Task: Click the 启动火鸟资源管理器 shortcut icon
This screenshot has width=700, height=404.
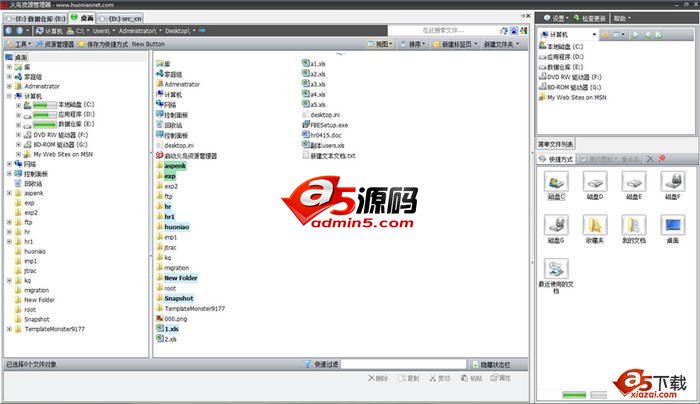Action: pos(160,155)
